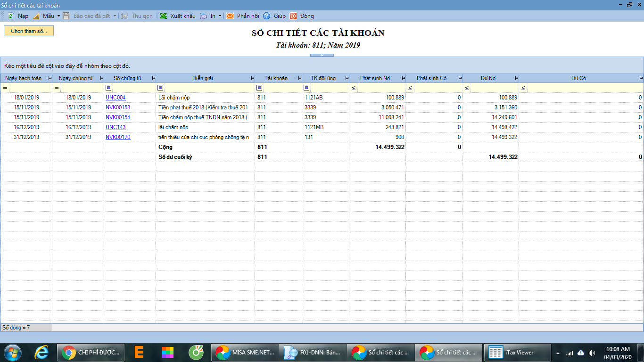Expand the In print dropdown arrow
Viewport: 644px width, 362px height.
220,16
